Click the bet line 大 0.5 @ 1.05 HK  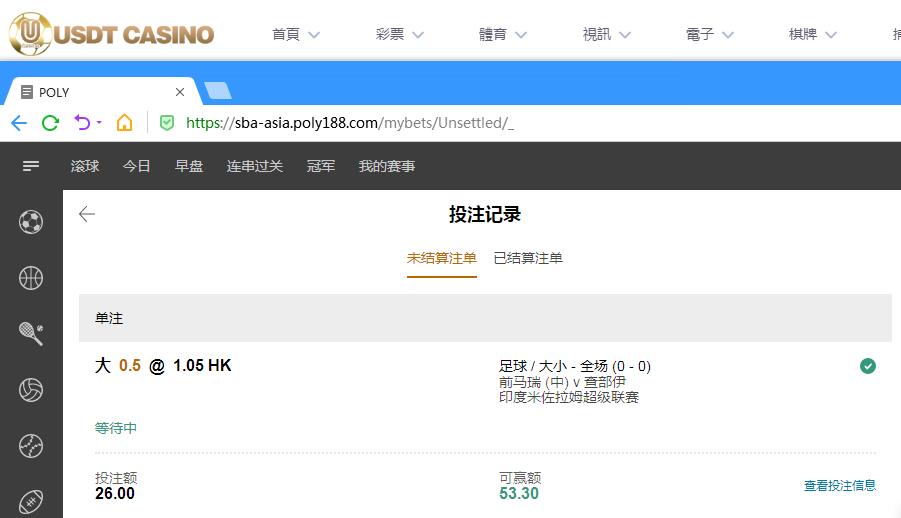pyautogui.click(x=163, y=366)
